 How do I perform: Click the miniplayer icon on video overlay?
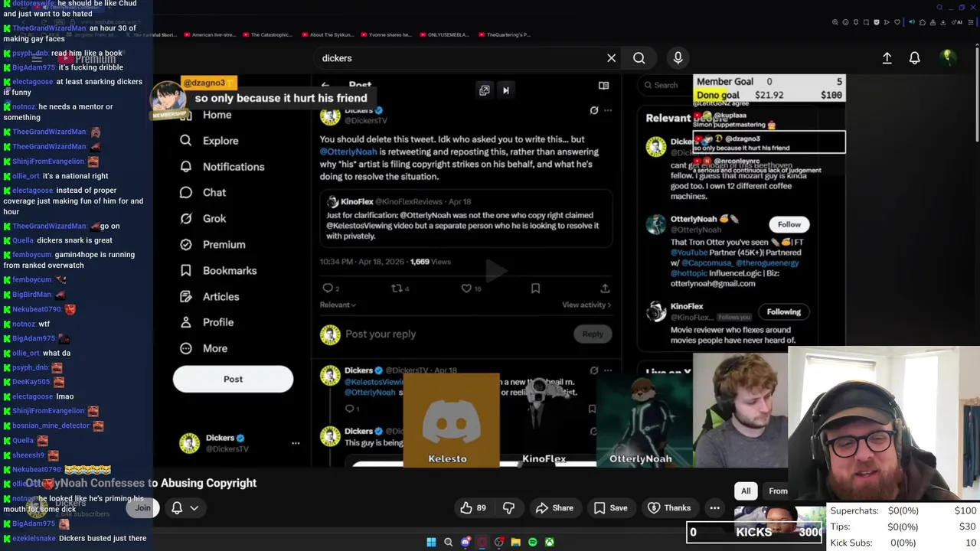[485, 90]
